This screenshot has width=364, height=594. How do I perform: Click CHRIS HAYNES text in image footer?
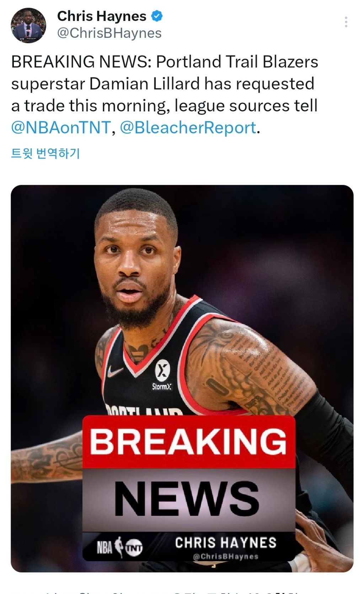click(x=226, y=543)
